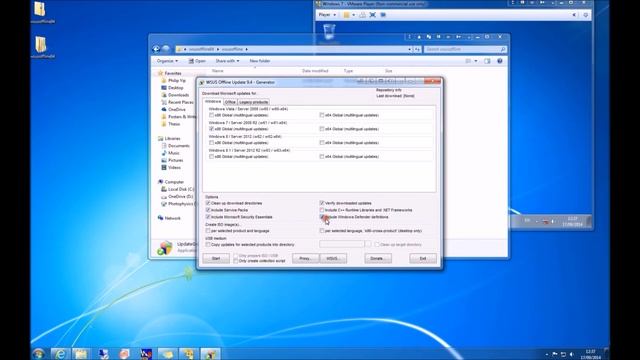Click Explorer search magnifier icon
Screen dimensions: 640x360
[503, 49]
